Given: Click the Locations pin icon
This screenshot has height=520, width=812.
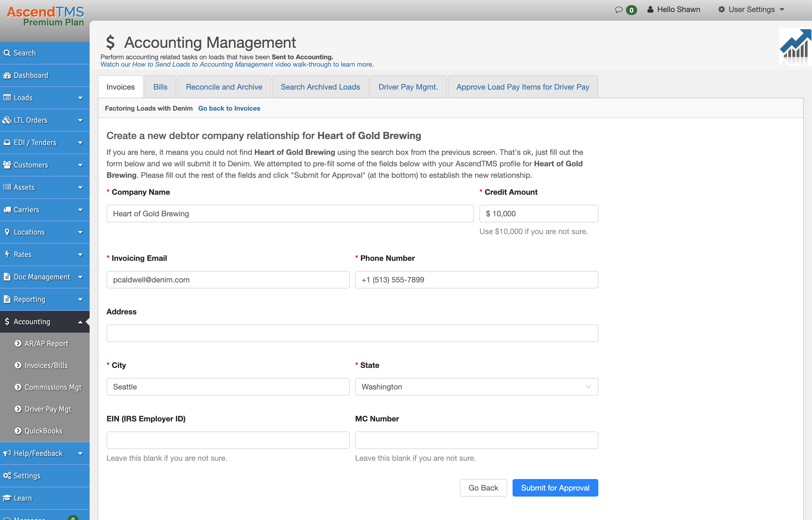Looking at the screenshot, I should tap(7, 232).
